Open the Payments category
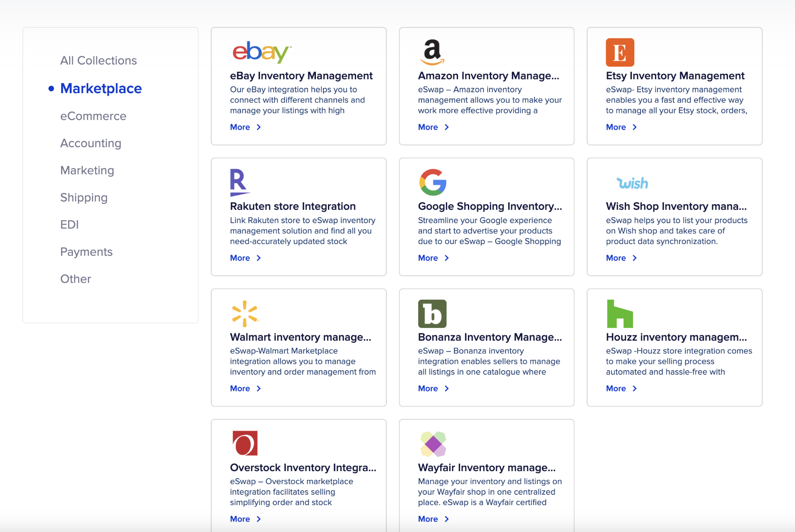The height and width of the screenshot is (532, 795). point(86,252)
